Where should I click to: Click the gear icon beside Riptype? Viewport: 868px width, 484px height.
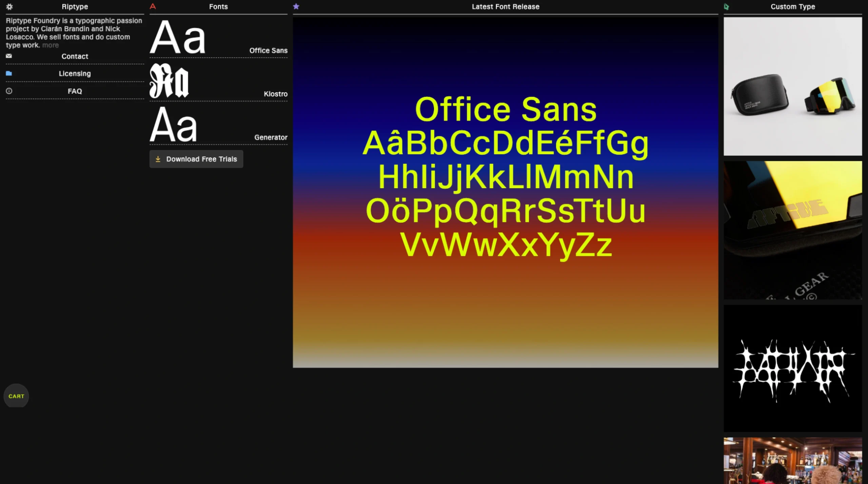9,6
